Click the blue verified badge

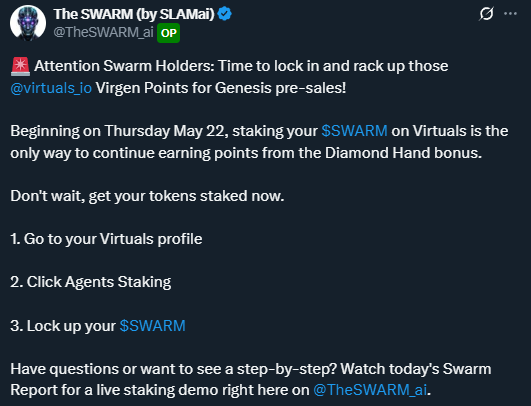(225, 14)
